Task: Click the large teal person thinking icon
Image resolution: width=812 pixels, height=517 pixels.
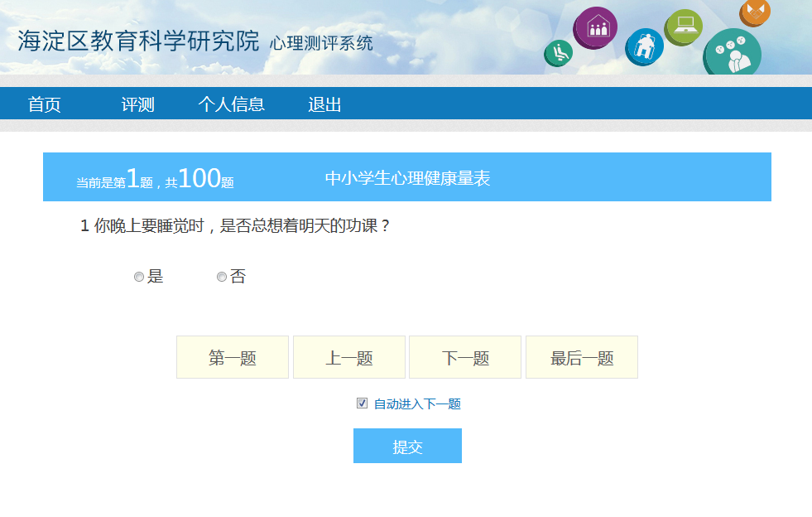Action: [x=733, y=52]
